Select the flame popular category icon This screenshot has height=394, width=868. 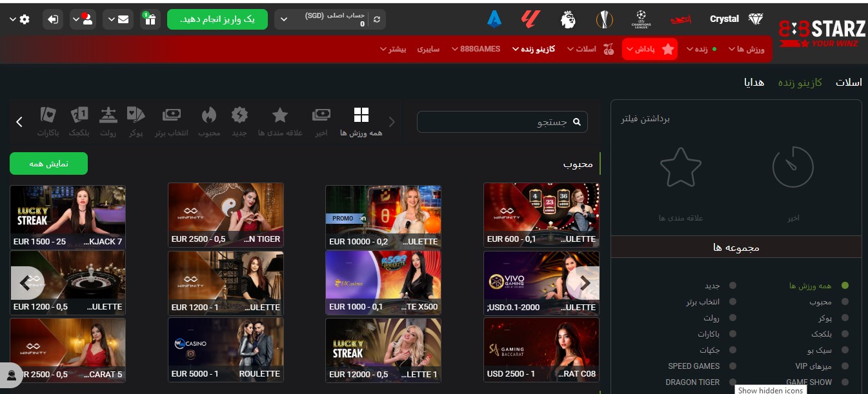209,121
